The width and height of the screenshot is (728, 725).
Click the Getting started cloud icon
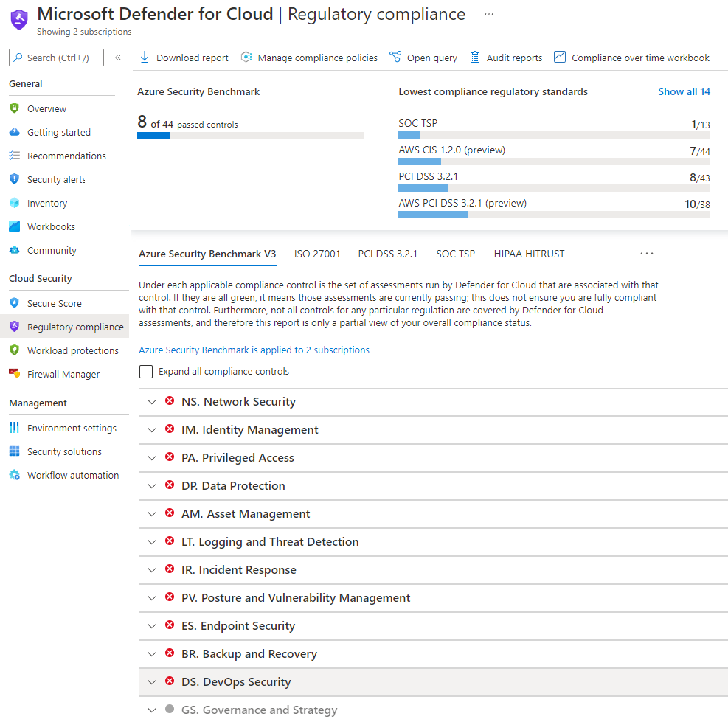click(x=15, y=132)
